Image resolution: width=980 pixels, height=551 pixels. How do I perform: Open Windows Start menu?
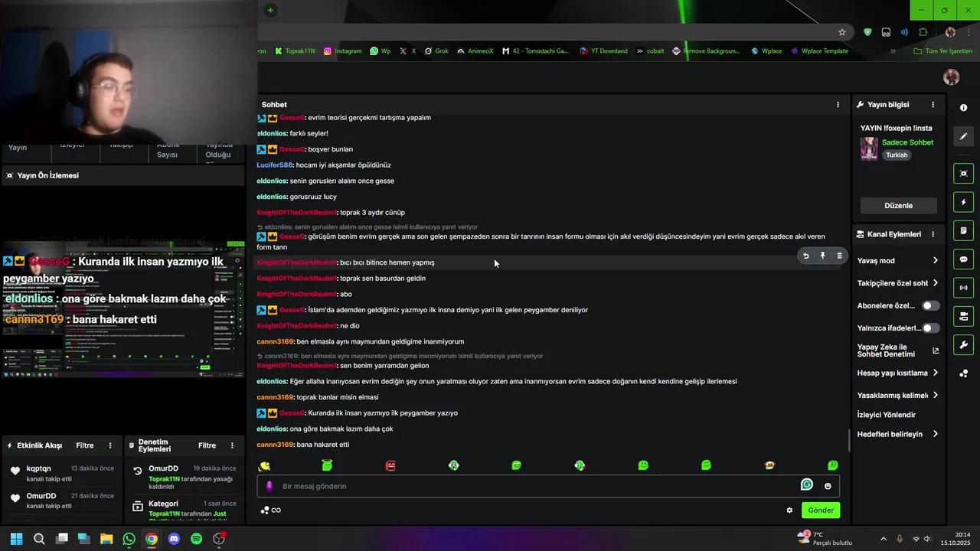[x=16, y=539]
